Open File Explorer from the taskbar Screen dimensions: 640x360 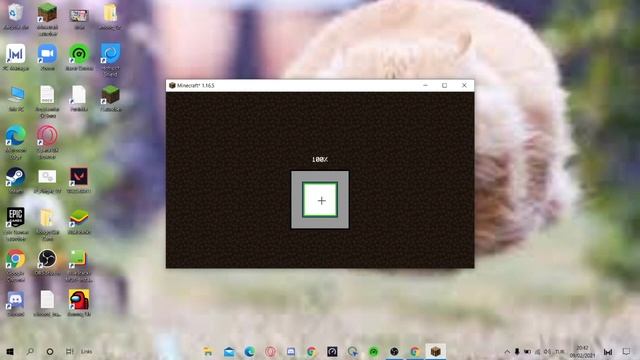point(208,351)
